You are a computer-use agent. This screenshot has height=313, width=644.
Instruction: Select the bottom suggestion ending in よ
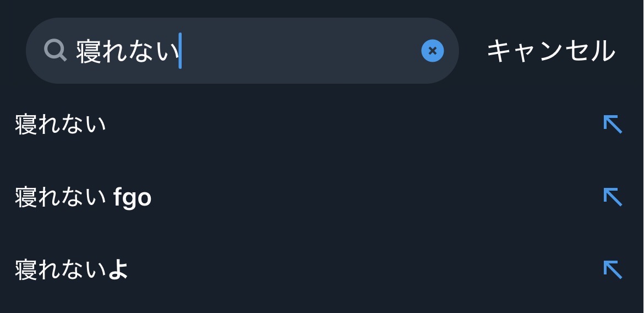pyautogui.click(x=72, y=270)
